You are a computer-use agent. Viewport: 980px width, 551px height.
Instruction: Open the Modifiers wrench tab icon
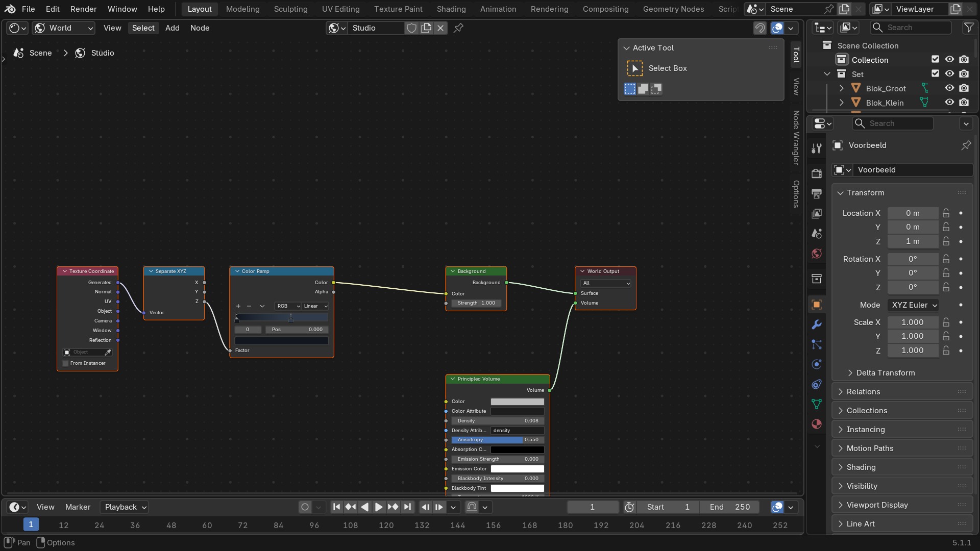pos(817,324)
